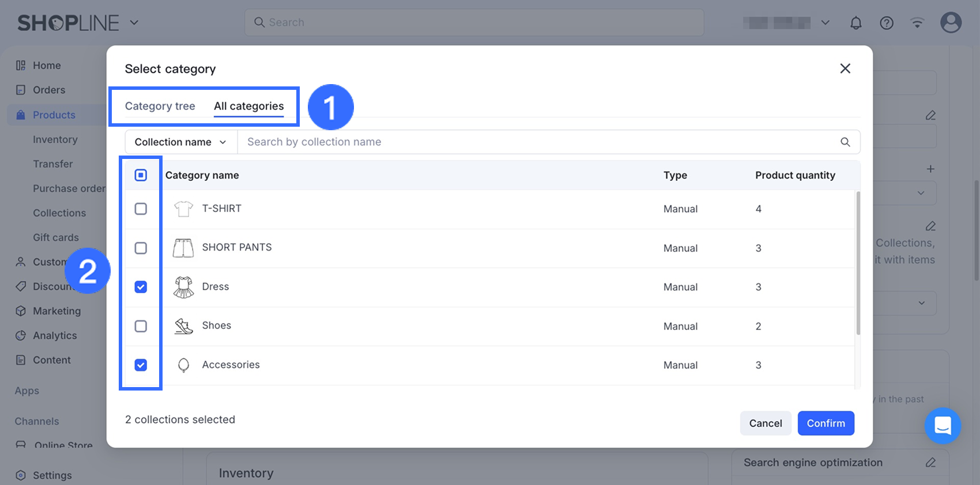The image size is (980, 485).
Task: Click the Analytics sidebar icon
Action: click(21, 335)
